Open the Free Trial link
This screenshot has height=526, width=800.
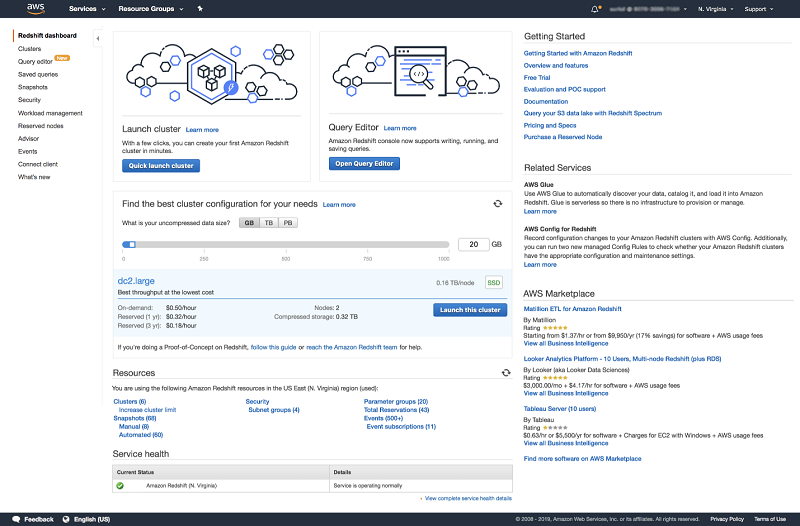[x=537, y=78]
